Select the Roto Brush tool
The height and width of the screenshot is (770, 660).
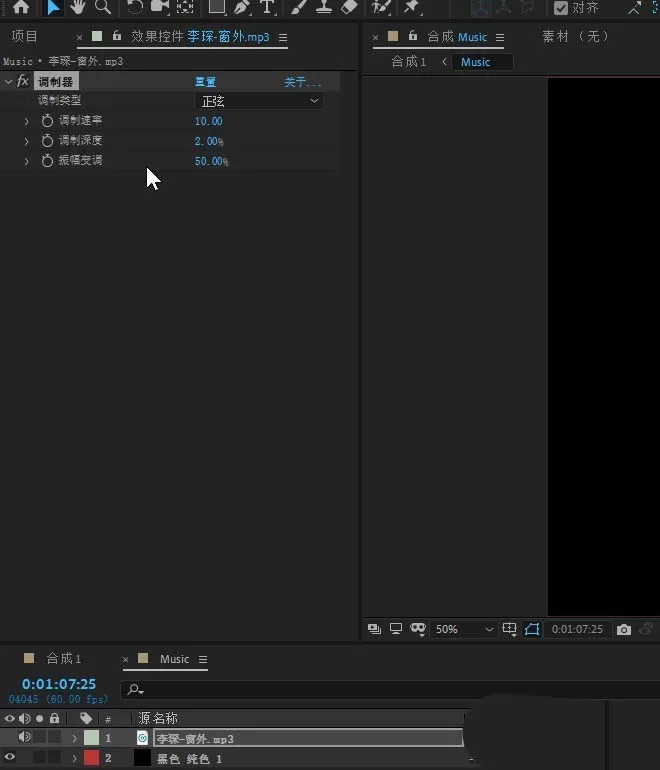pos(381,7)
